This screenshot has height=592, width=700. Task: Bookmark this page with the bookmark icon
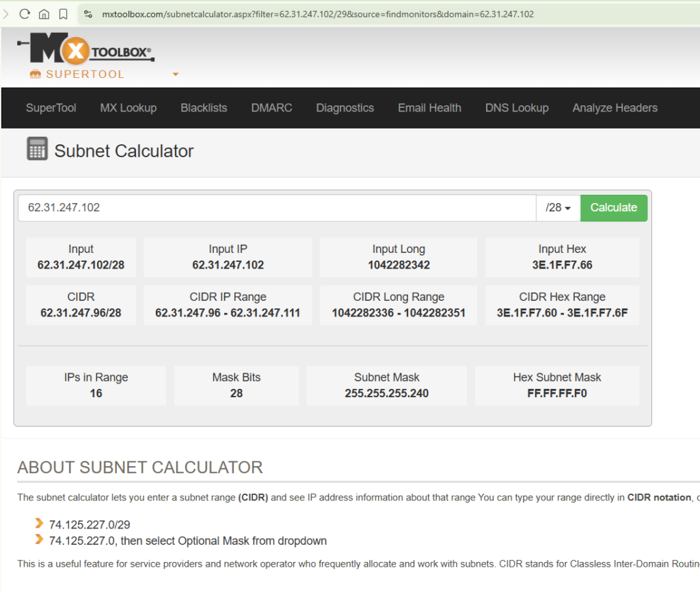coord(63,14)
